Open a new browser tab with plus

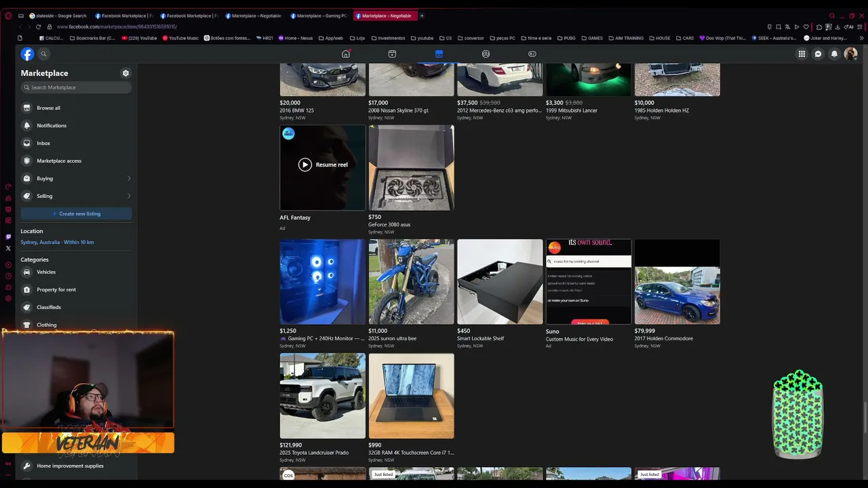click(422, 16)
